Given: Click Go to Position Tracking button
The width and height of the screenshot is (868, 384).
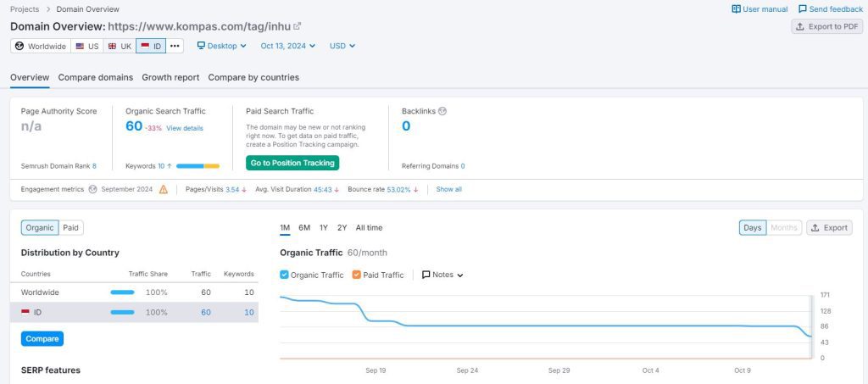Looking at the screenshot, I should (292, 164).
